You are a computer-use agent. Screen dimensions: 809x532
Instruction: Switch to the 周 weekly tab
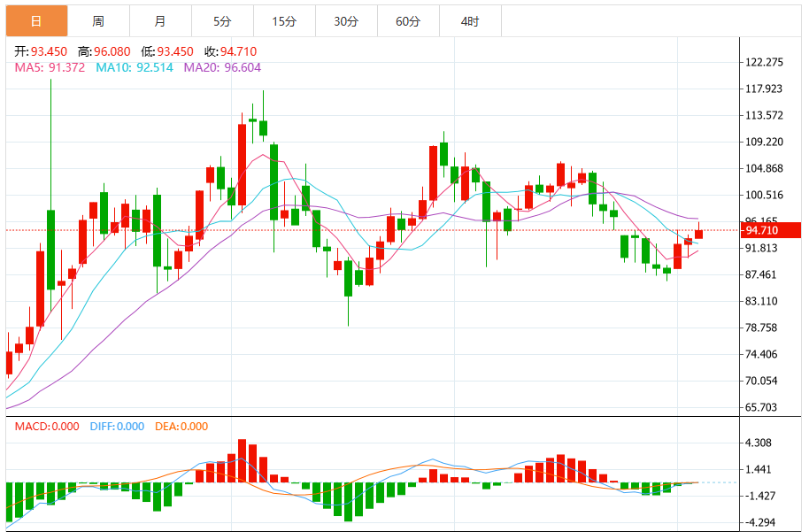98,21
